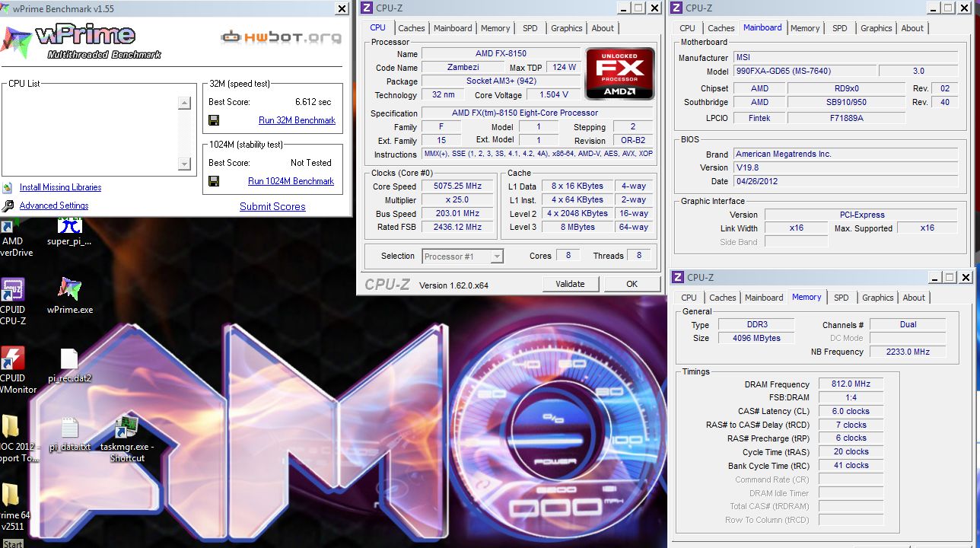Open the CPUID HWMonitor desktop icon

point(12,358)
